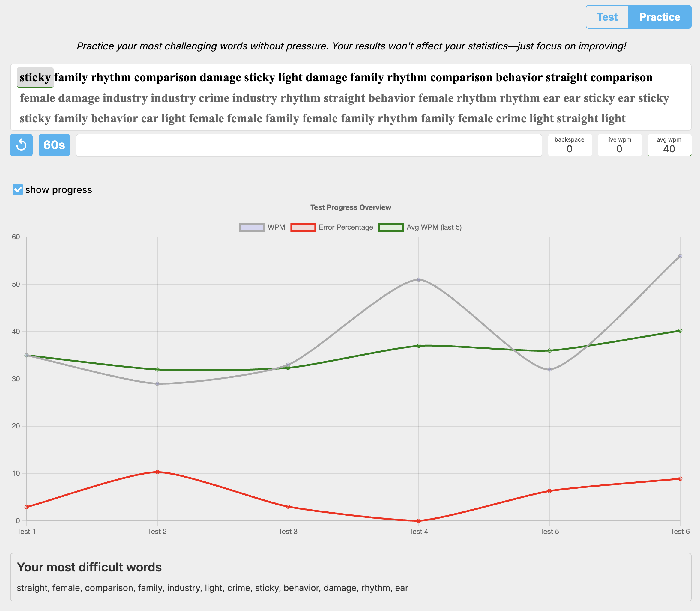Click the WPM legend color swatch
The image size is (700, 611).
coord(252,227)
